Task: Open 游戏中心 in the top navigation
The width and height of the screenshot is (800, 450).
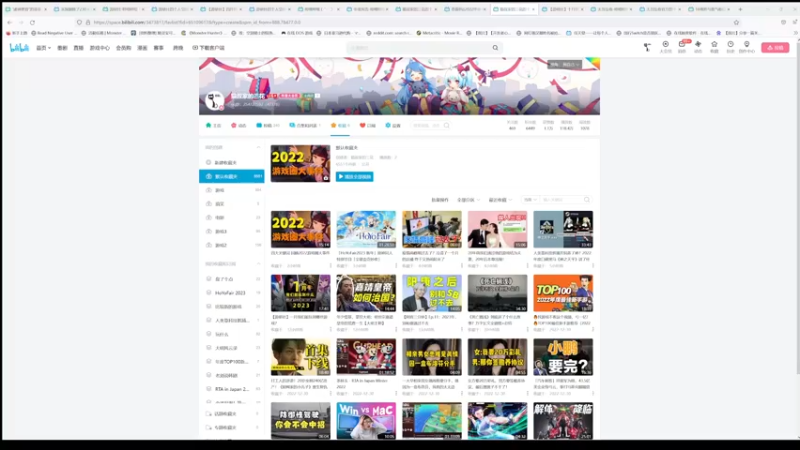Action: tap(99, 48)
